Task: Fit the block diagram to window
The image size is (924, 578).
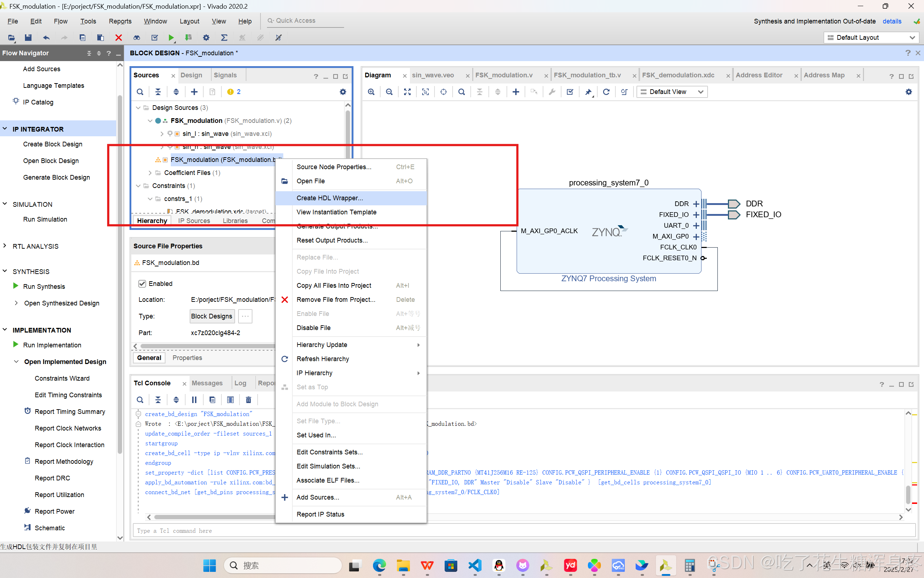Action: [x=407, y=92]
